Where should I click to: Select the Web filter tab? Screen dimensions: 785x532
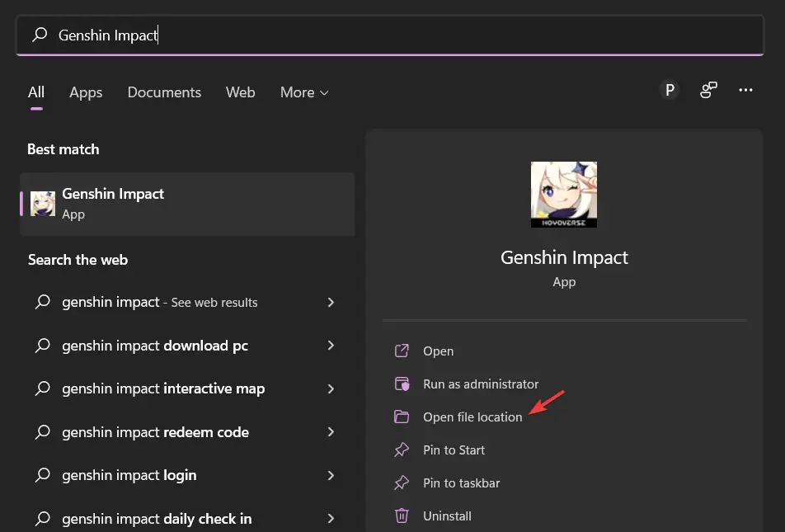coord(240,92)
